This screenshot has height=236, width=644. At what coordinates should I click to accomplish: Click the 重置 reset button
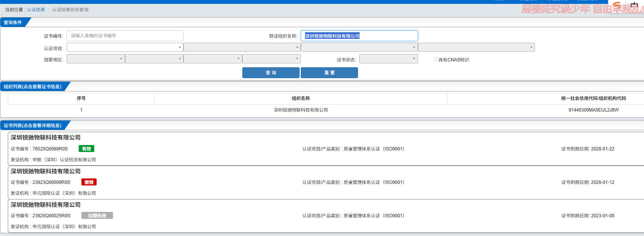point(329,73)
